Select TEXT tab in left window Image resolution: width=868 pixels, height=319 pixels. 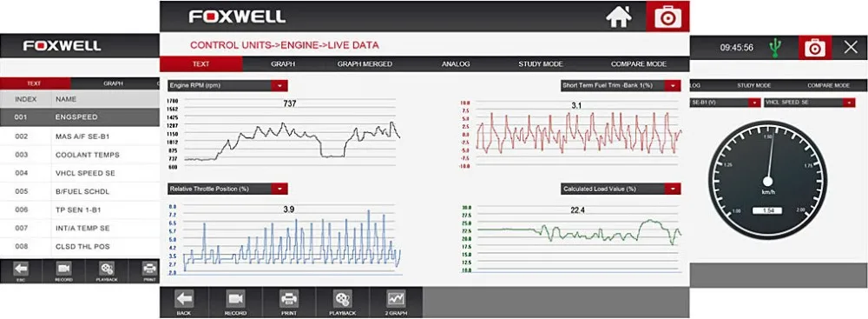[35, 83]
